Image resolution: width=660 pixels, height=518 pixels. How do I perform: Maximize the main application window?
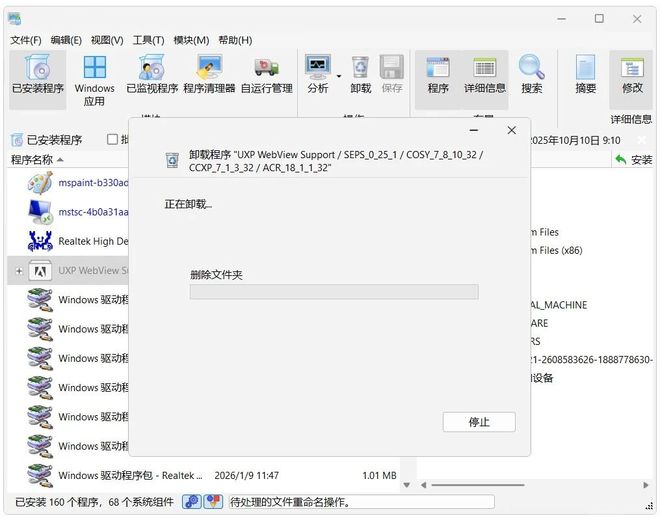click(599, 19)
